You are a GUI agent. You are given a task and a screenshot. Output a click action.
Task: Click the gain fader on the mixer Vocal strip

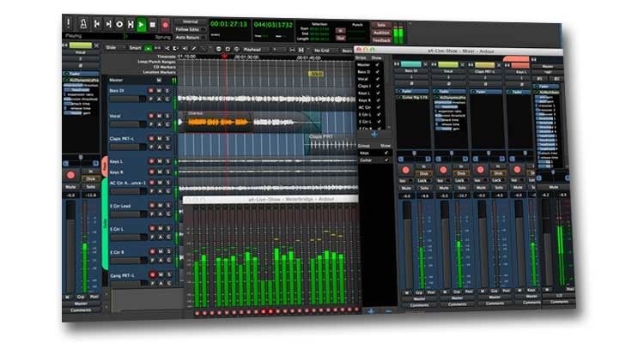445,244
